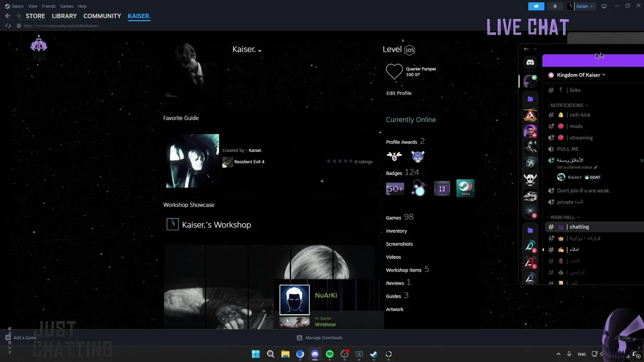
Task: Click the guide star rating
Action: coord(339,161)
